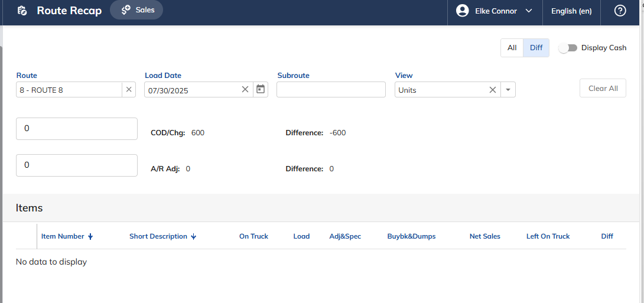The image size is (644, 303).
Task: Click the Buybk&Dumps column header
Action: [412, 236]
